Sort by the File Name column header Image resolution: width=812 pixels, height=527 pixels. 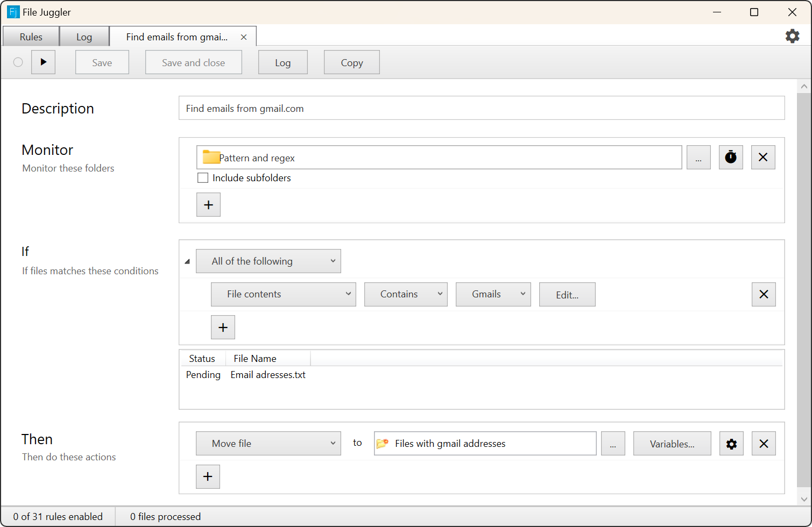point(267,359)
